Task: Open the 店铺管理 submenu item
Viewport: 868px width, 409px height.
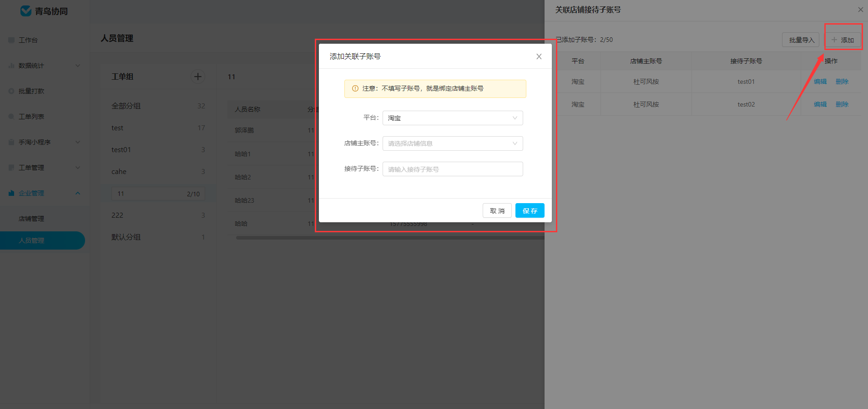Action: (31, 219)
